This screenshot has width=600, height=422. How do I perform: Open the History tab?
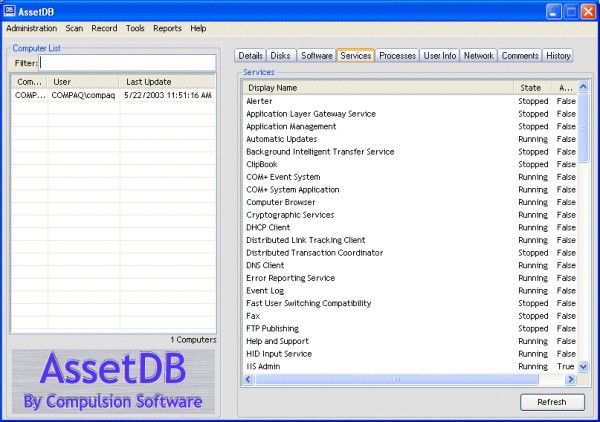[558, 55]
